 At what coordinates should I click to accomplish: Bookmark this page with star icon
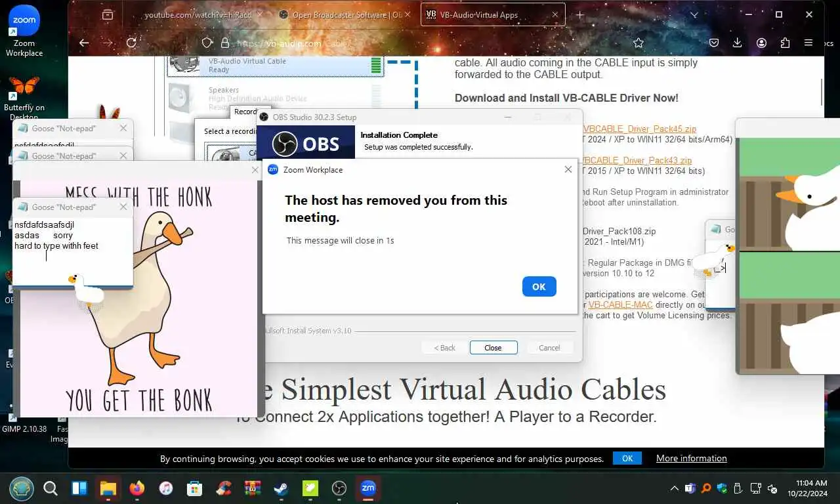pyautogui.click(x=639, y=43)
